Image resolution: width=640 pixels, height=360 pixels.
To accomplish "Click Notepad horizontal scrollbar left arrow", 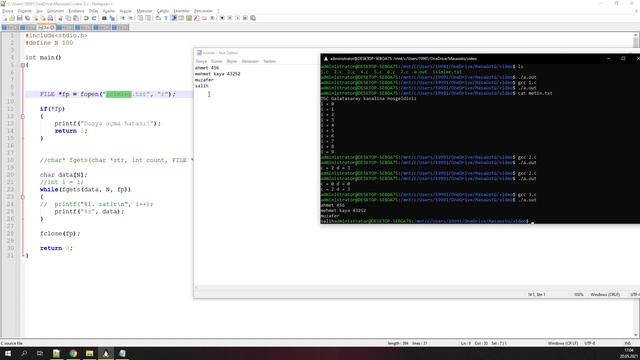I will click(x=196, y=287).
